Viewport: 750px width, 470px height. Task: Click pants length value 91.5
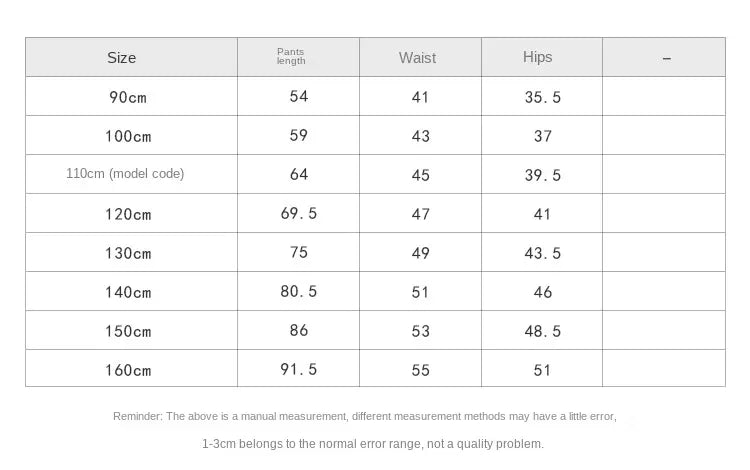coord(299,369)
